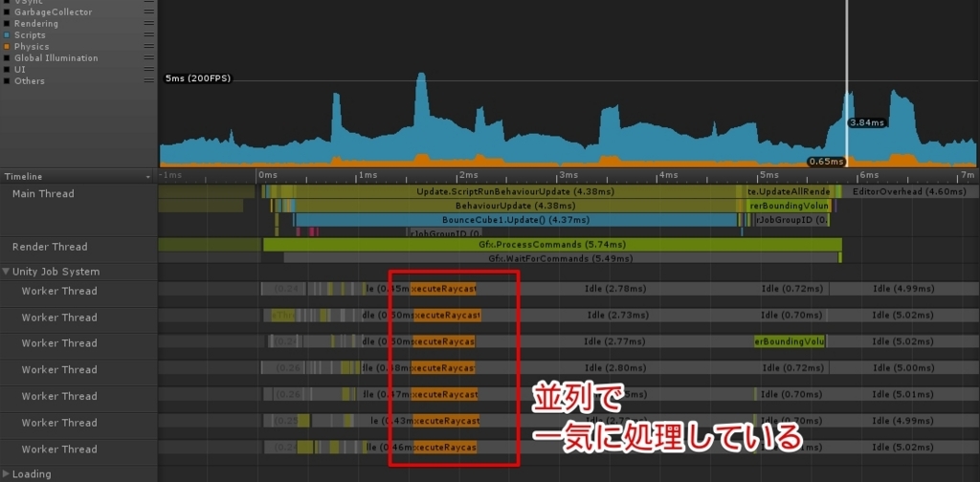This screenshot has height=482, width=980.
Task: Select the Main Thread row label
Action: (43, 193)
